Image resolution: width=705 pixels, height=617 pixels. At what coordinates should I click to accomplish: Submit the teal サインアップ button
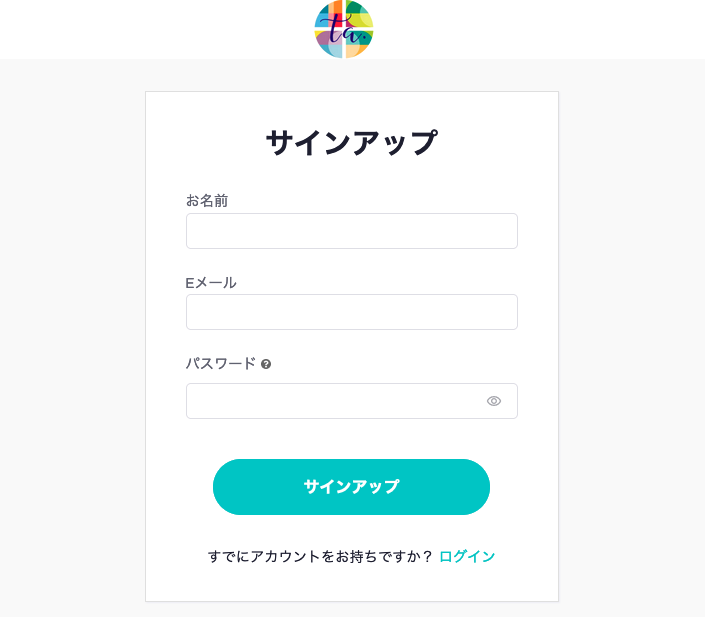pos(351,487)
